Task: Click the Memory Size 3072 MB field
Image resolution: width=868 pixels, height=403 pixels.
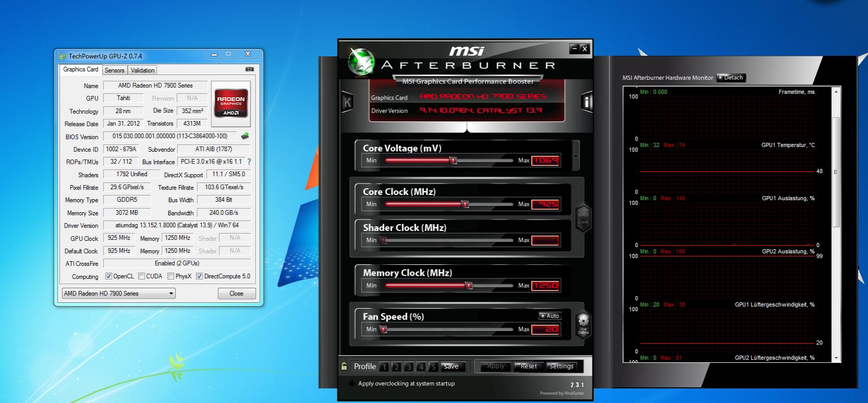Action: [127, 213]
